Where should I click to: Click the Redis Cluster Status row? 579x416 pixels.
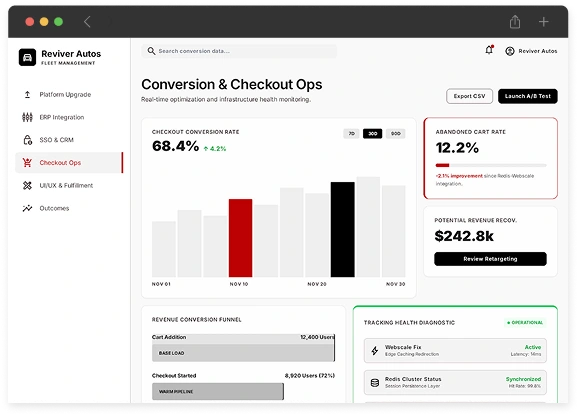(x=455, y=383)
